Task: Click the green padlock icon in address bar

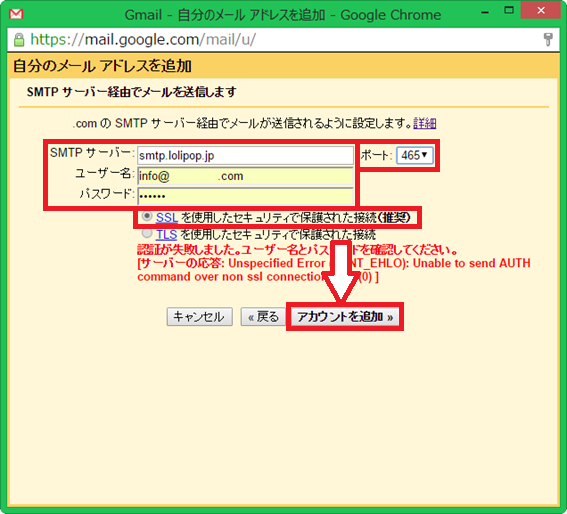Action: point(19,39)
